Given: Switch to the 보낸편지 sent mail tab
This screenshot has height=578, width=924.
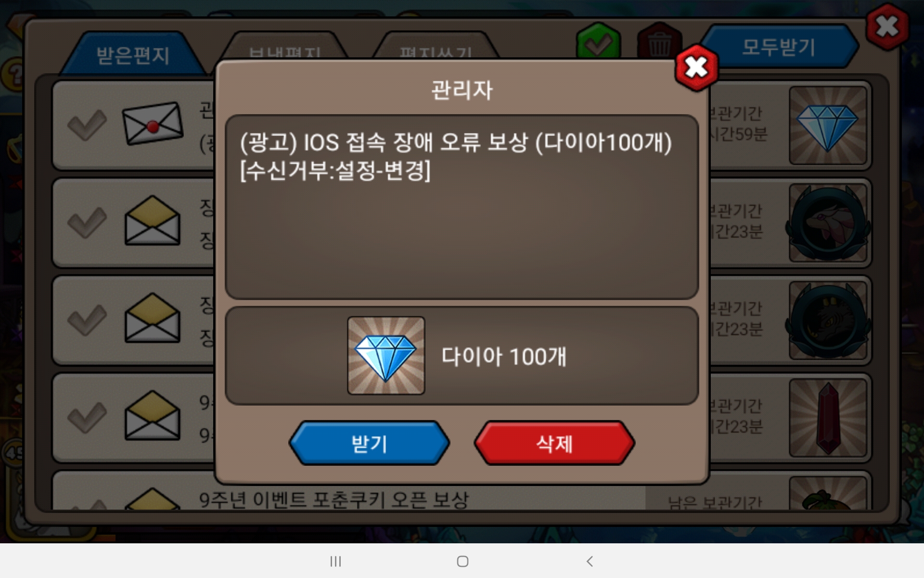Looking at the screenshot, I should [x=285, y=48].
